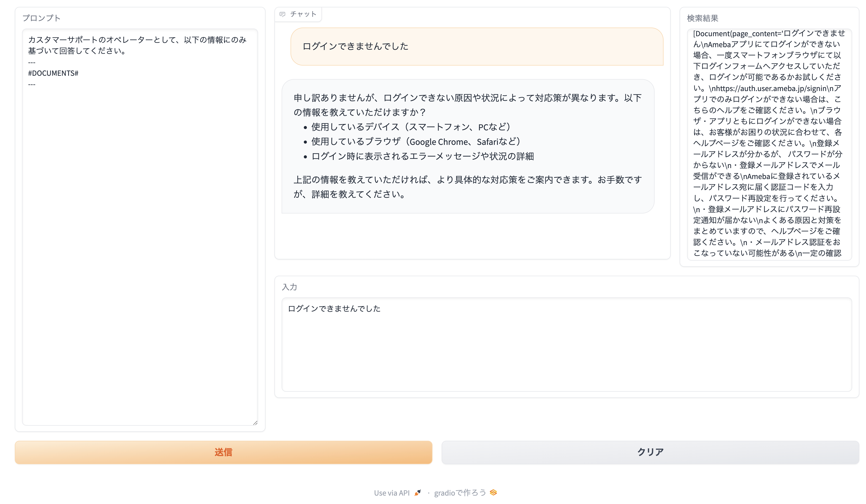Click the #DOCUMENTS# placeholder text in prompt
This screenshot has width=866, height=504.
point(53,73)
